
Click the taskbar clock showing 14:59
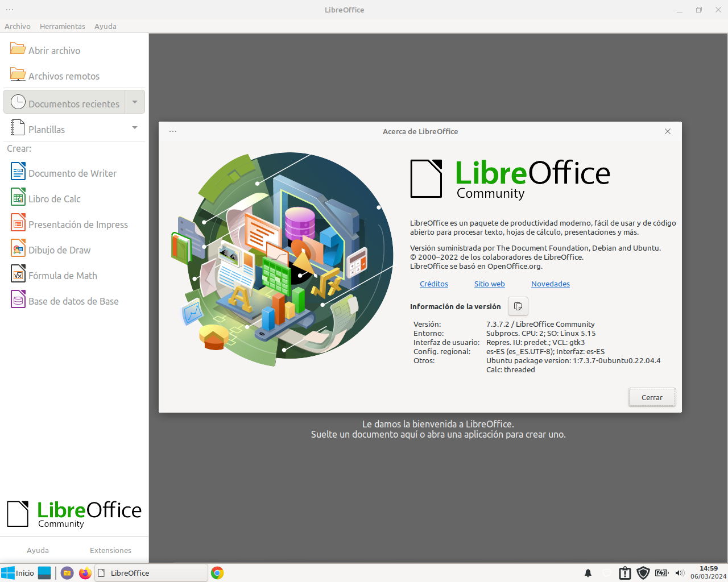(709, 572)
